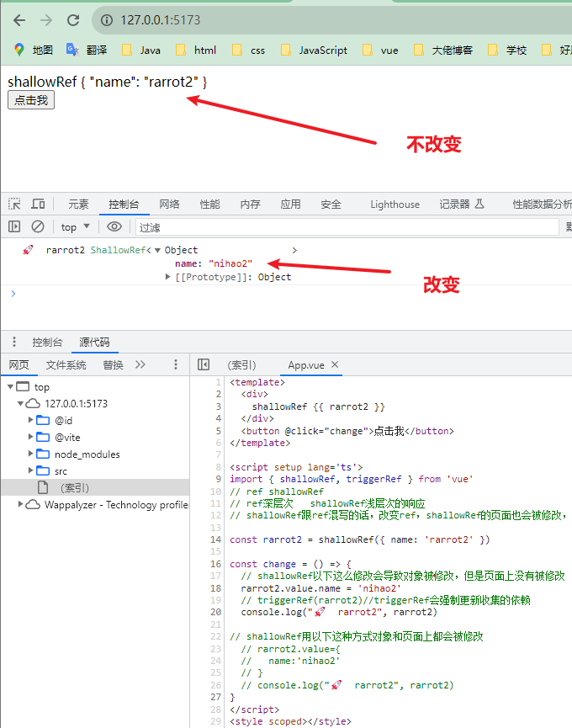572x728 pixels.
Task: Open the 学校 bookmarks folder
Action: (x=507, y=50)
